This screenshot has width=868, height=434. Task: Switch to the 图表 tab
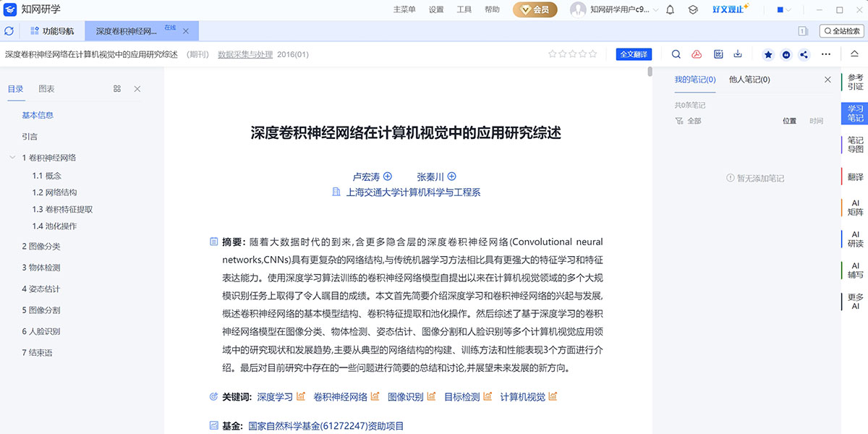pos(46,89)
